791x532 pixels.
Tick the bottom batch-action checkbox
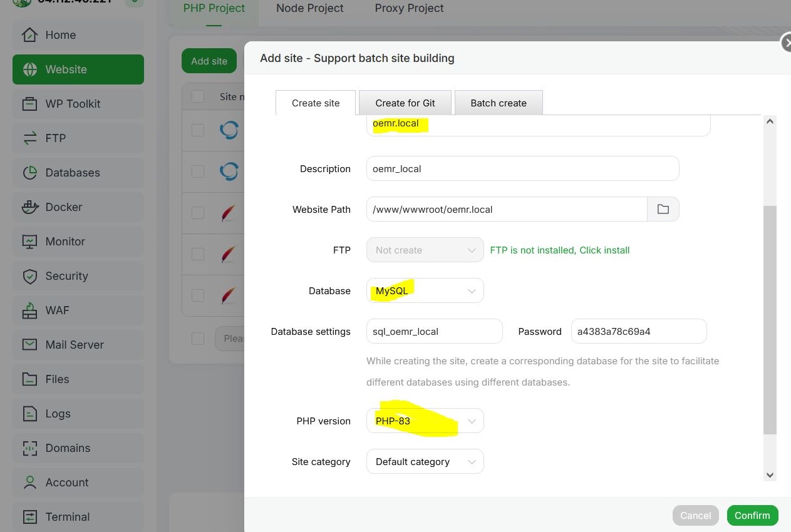(198, 338)
